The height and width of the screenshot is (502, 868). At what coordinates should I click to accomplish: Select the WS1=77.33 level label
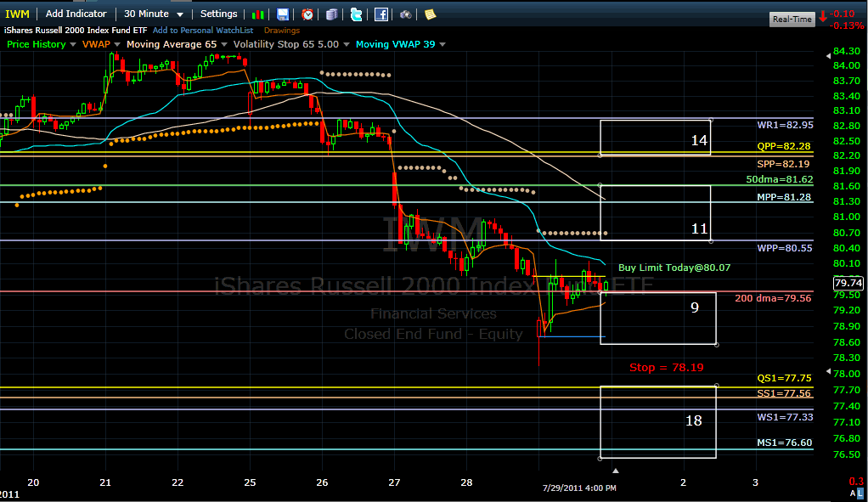tap(785, 417)
